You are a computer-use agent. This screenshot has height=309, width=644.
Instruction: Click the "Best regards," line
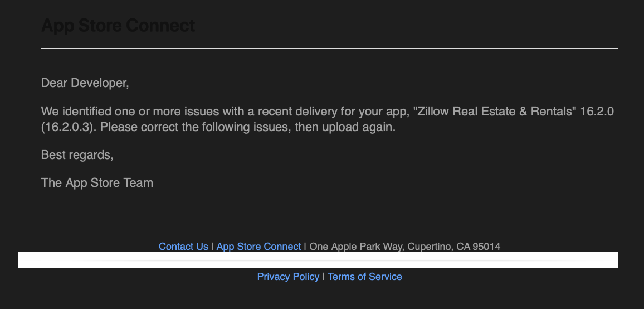77,154
